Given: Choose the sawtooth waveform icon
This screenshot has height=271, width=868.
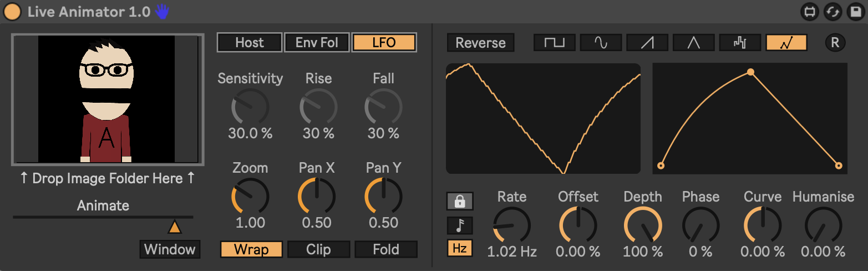Looking at the screenshot, I should [x=647, y=43].
